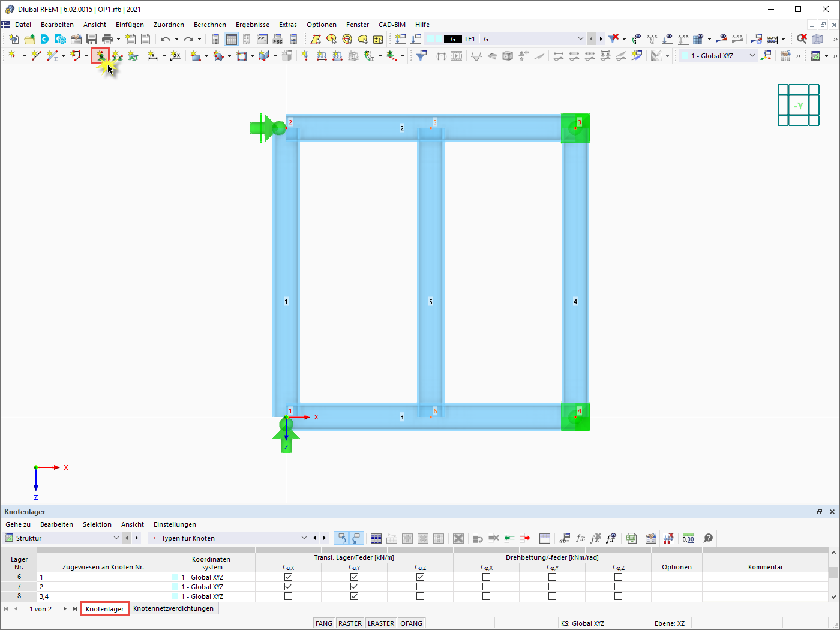Open the Berechnen menu
The image size is (840, 630).
pos(210,25)
